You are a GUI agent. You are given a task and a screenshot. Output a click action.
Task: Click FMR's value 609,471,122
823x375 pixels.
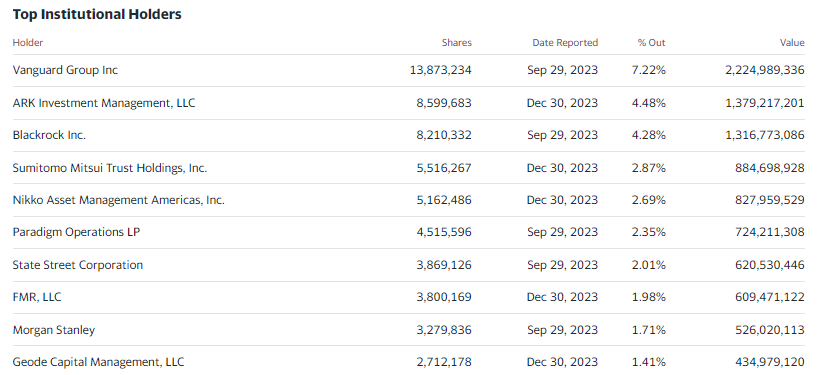tap(770, 297)
